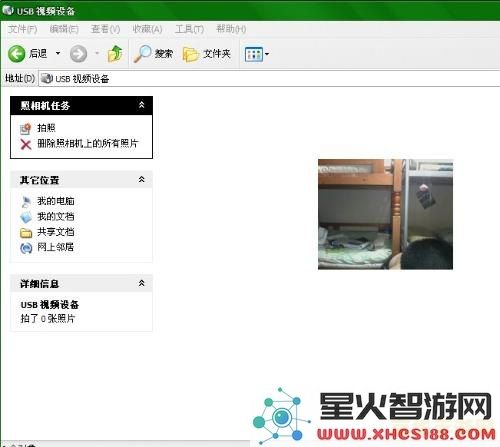
Task: Open the 收藏(A) menu
Action: tap(147, 29)
